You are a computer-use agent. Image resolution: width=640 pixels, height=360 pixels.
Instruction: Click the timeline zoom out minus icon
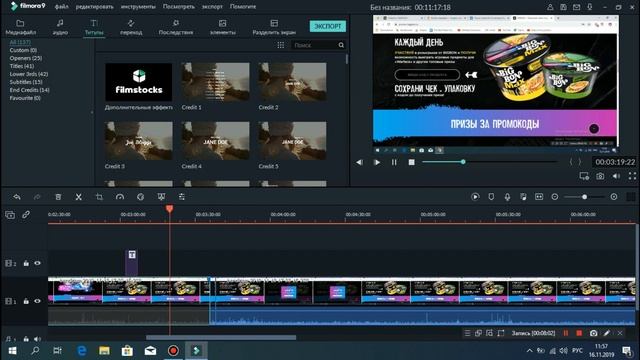[x=555, y=197]
